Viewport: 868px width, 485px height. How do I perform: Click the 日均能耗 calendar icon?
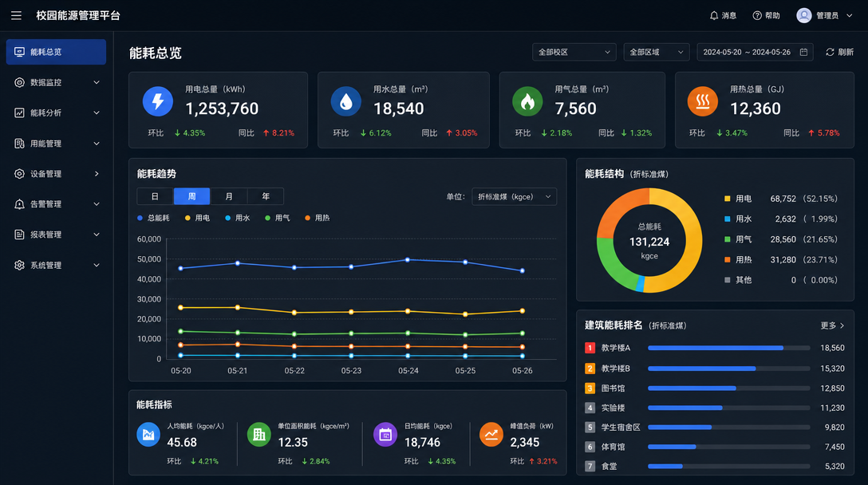click(x=385, y=435)
